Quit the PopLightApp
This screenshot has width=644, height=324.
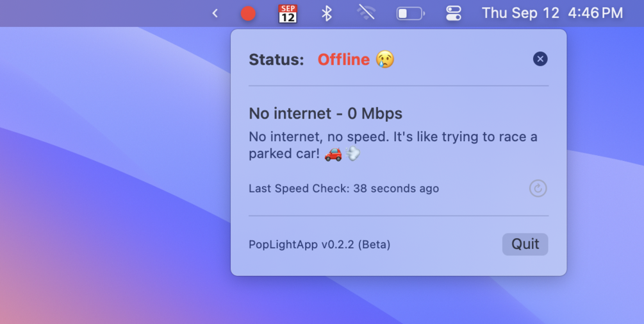[525, 244]
